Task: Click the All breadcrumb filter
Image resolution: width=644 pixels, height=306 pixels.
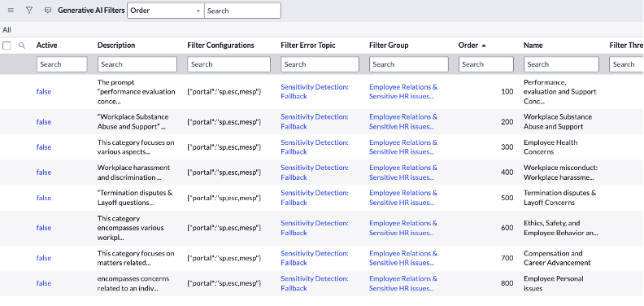Action: click(7, 30)
